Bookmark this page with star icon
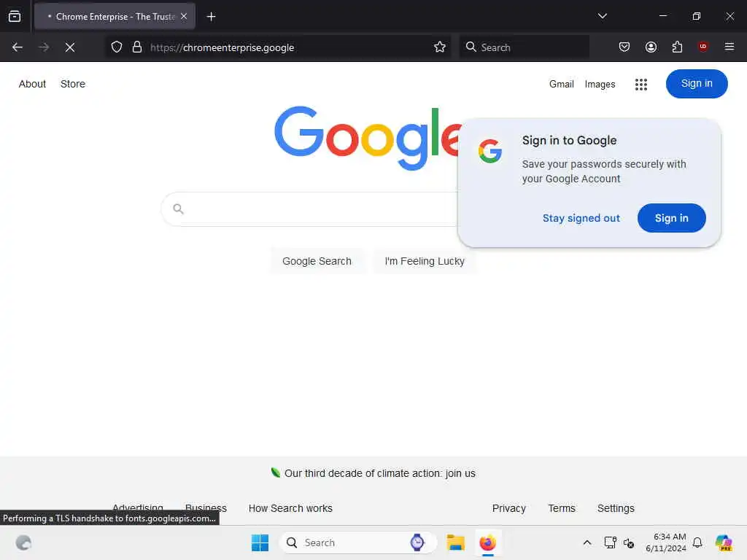Image resolution: width=747 pixels, height=560 pixels. click(440, 47)
